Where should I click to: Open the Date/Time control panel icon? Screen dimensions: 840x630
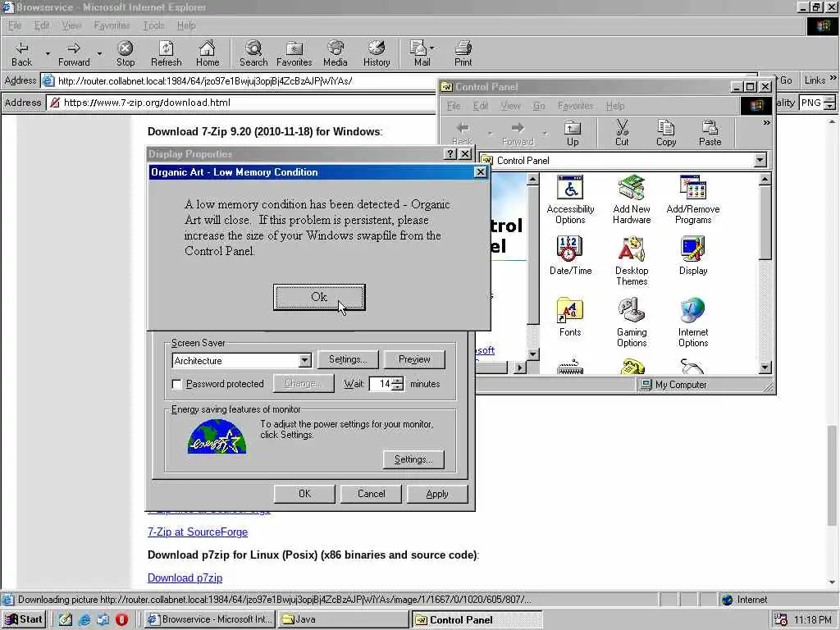tap(570, 256)
